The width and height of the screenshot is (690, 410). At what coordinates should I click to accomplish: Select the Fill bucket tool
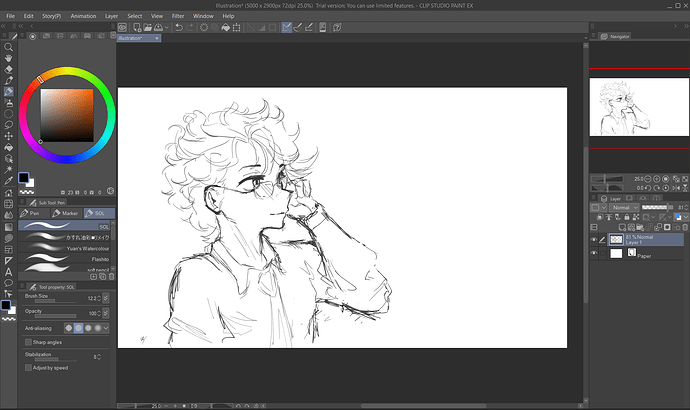coord(8,147)
